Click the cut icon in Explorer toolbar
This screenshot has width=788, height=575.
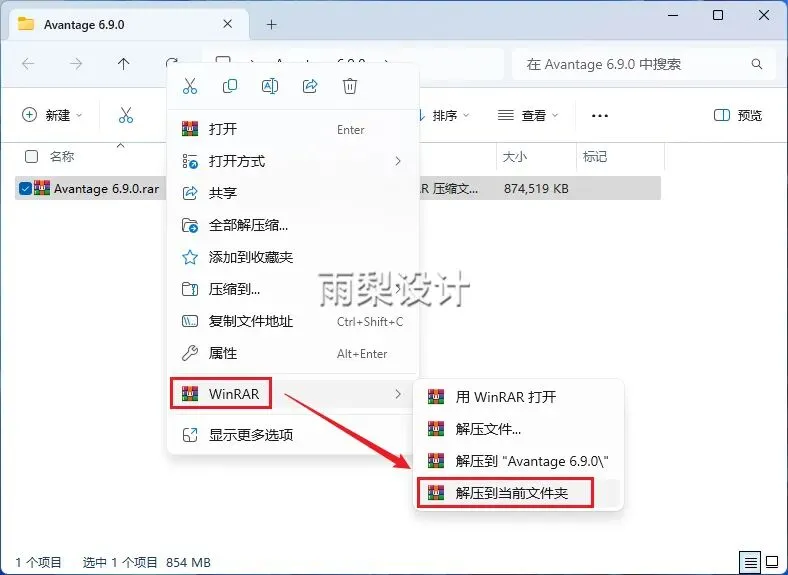click(x=126, y=115)
